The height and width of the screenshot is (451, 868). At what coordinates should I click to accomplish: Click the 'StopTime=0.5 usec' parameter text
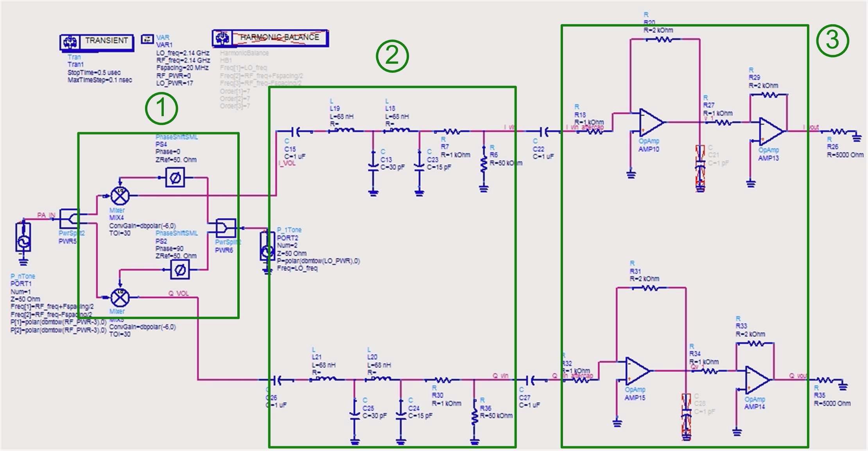pos(94,73)
